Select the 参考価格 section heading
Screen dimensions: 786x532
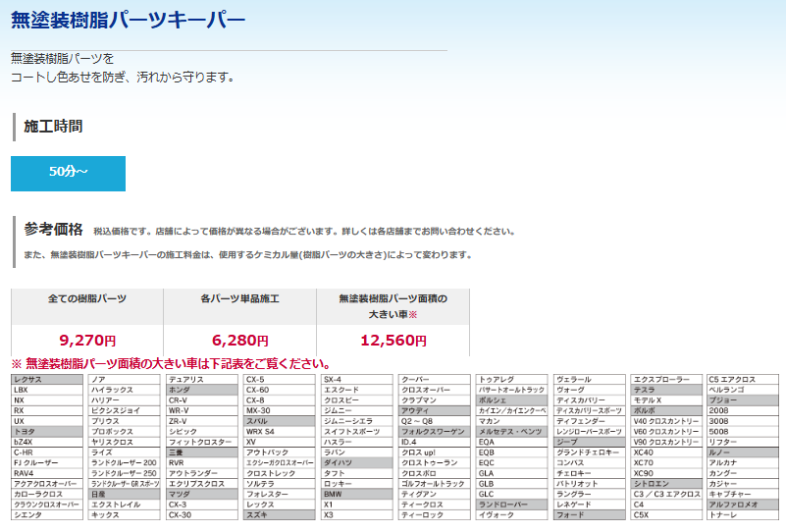(x=53, y=229)
